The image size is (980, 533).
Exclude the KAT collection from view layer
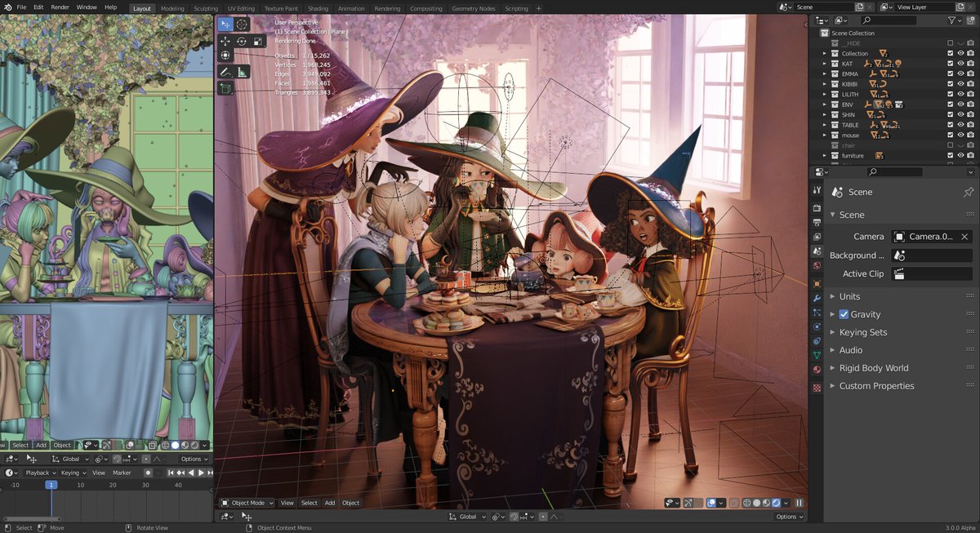950,64
